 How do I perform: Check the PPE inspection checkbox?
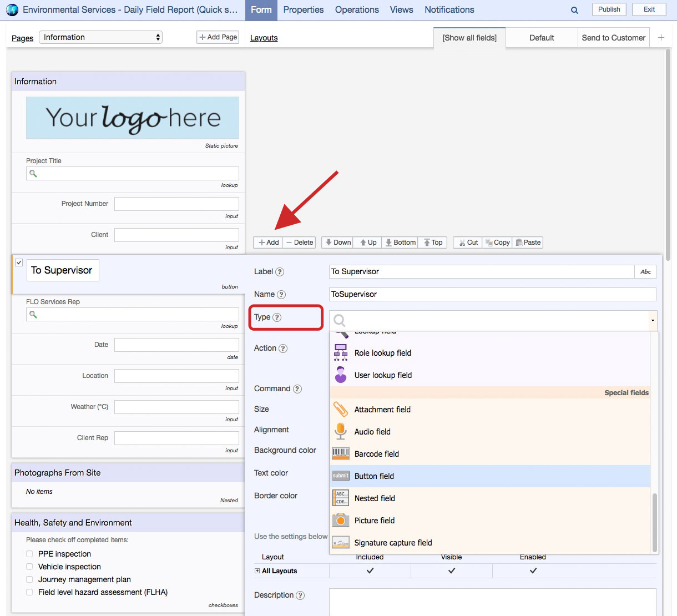29,554
